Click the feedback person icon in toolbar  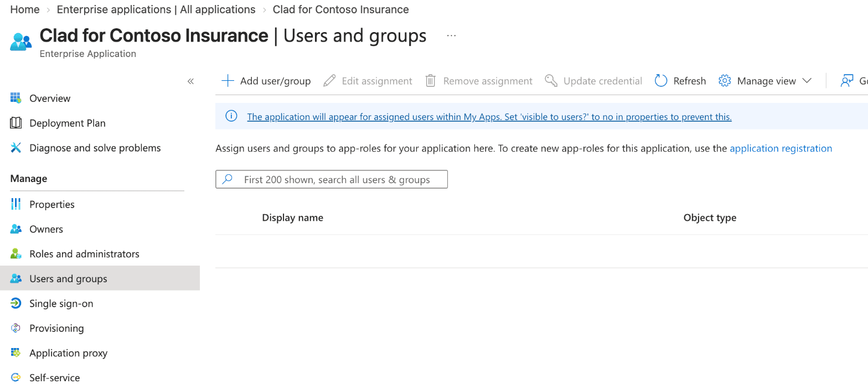(847, 81)
